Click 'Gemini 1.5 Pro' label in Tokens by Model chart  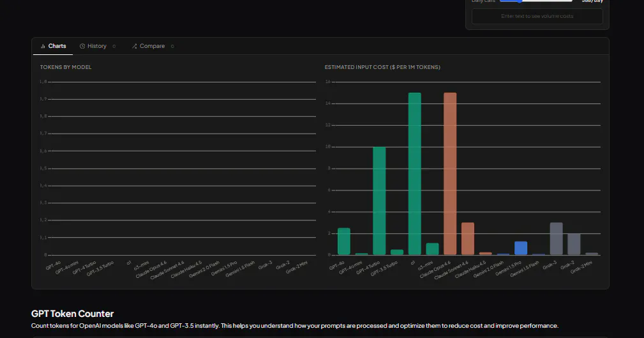point(224,268)
